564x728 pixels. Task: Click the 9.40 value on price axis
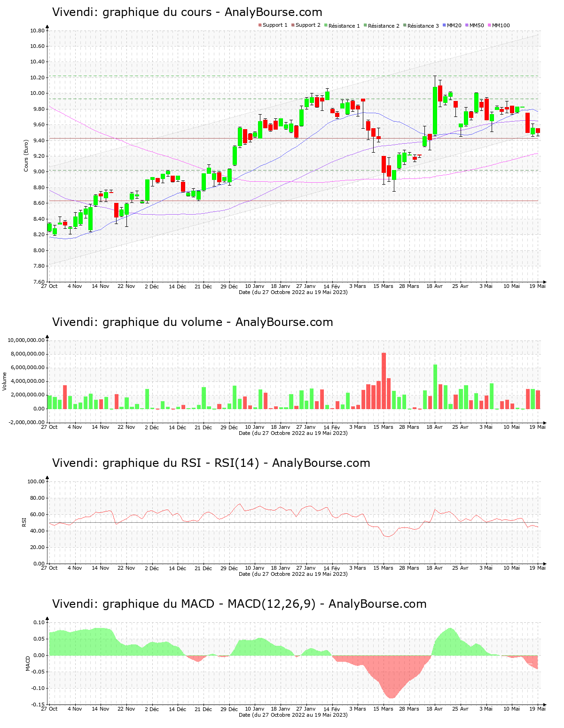pyautogui.click(x=39, y=141)
